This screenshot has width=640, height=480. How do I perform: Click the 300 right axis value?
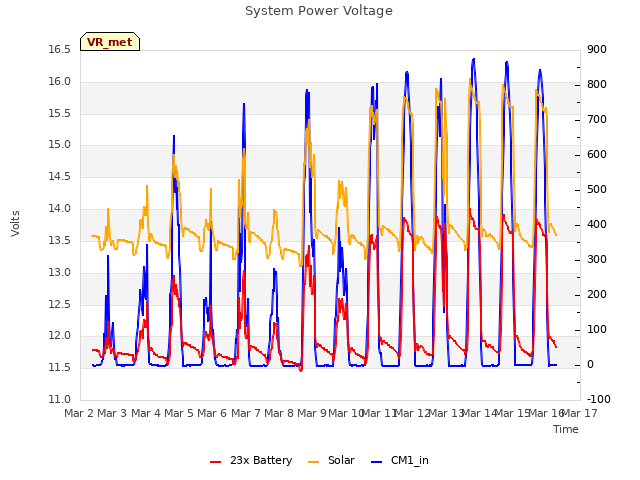click(x=597, y=260)
